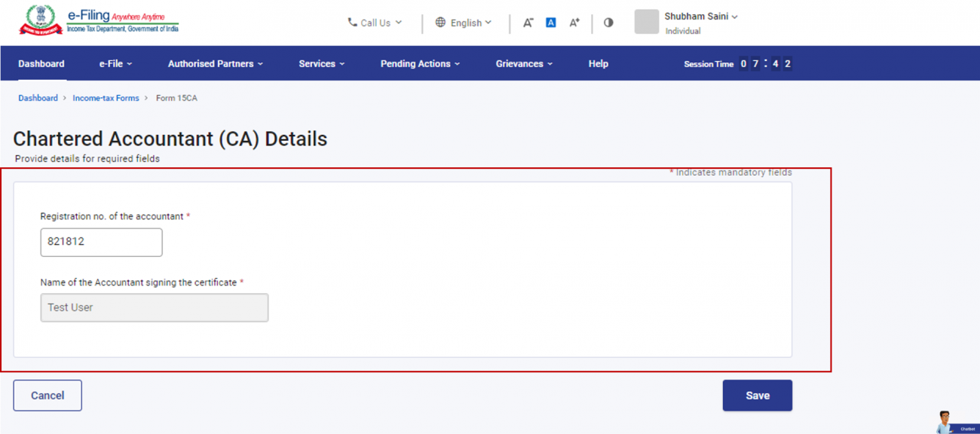Open the e-File menu
980x434 pixels.
click(115, 63)
